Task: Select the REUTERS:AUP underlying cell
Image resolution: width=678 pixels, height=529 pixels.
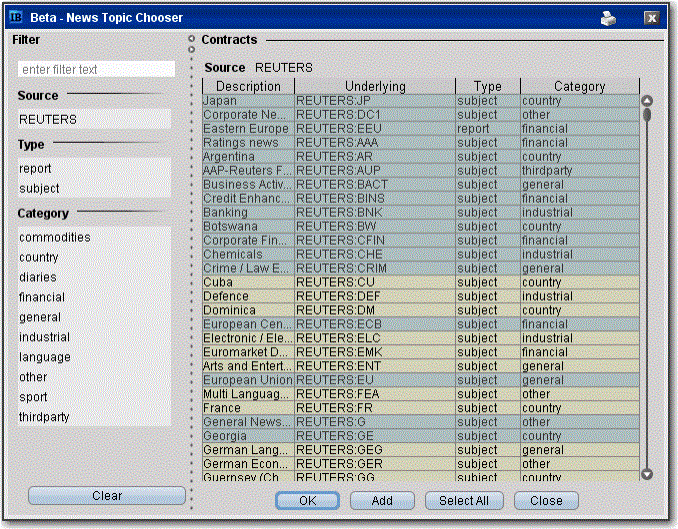Action: (375, 170)
